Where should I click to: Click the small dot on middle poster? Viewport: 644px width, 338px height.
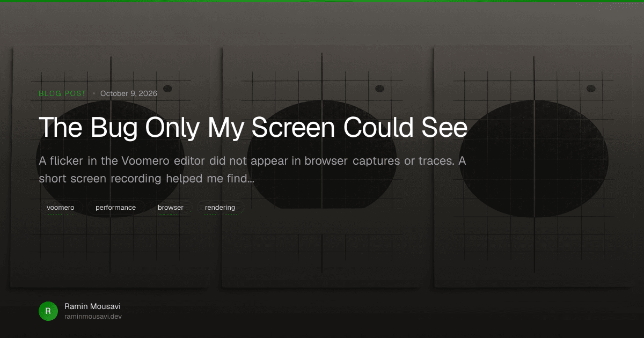[379, 88]
